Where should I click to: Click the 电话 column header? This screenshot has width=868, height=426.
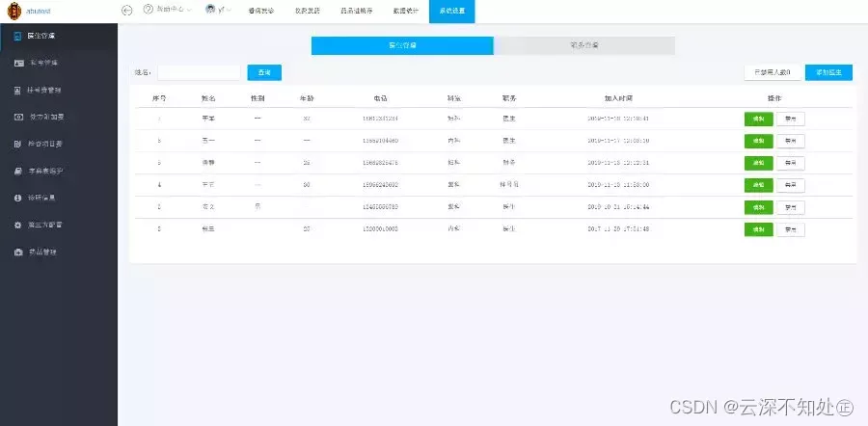point(380,98)
